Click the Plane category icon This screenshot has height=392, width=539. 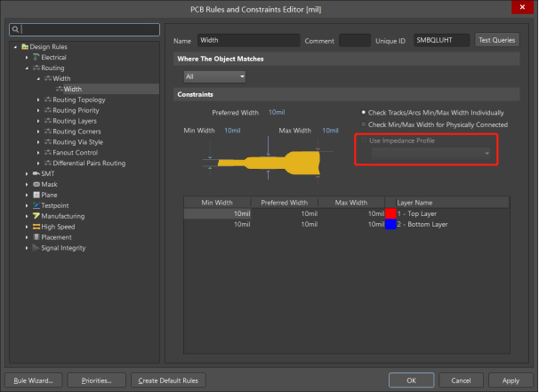(x=36, y=195)
